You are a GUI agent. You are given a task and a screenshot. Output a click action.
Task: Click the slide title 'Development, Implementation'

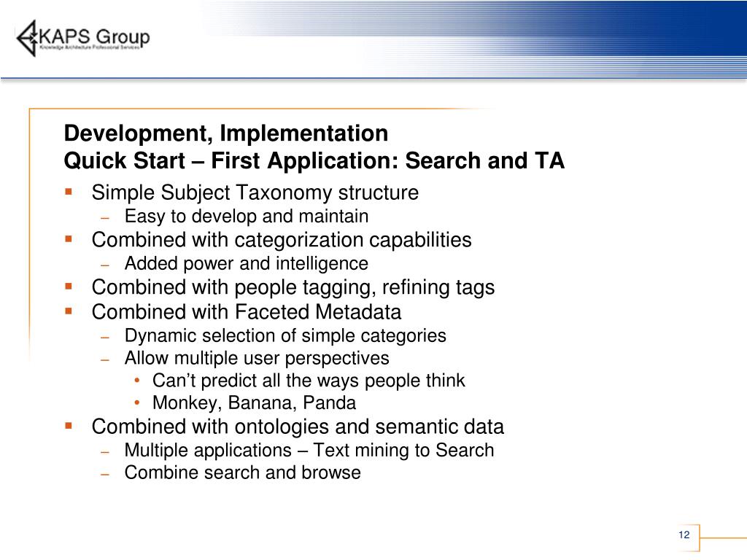[x=226, y=133]
